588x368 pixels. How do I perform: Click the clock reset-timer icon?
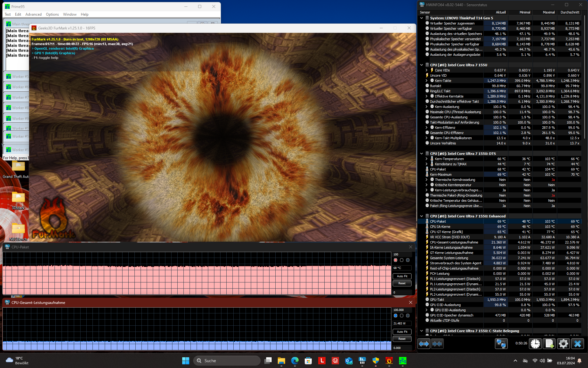(535, 344)
